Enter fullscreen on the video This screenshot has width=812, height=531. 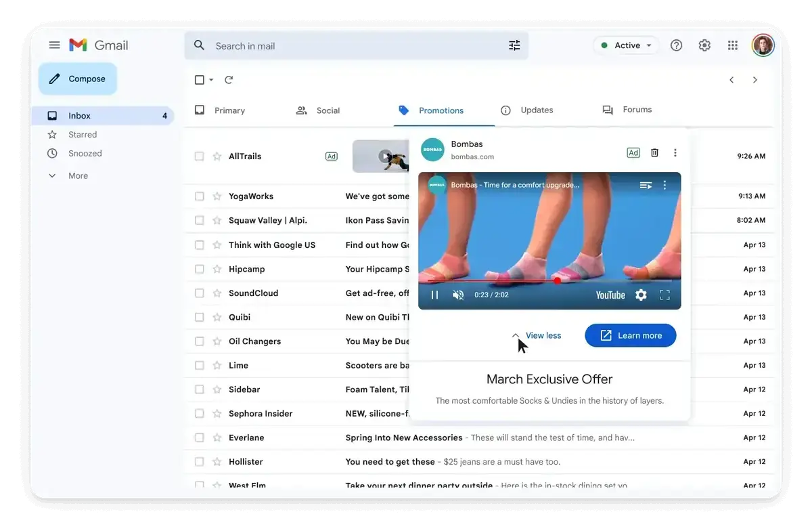664,295
